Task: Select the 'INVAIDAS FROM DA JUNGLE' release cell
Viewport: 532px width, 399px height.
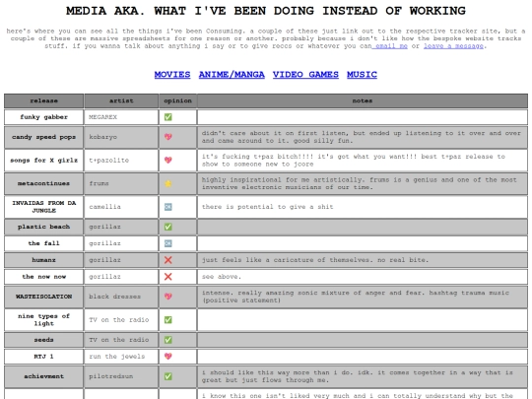Action: [x=43, y=207]
